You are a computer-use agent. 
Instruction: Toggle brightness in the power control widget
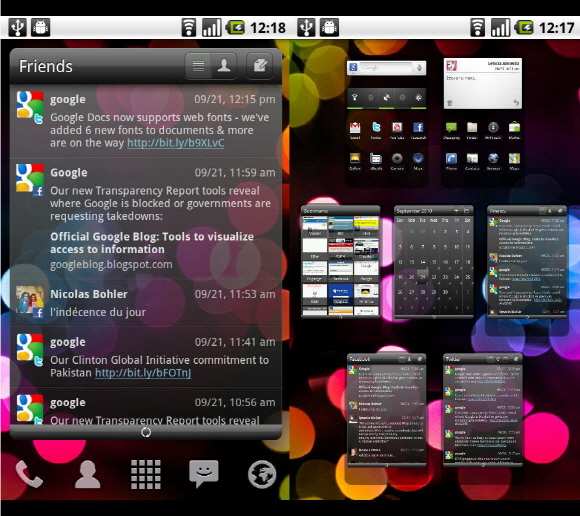[x=419, y=98]
